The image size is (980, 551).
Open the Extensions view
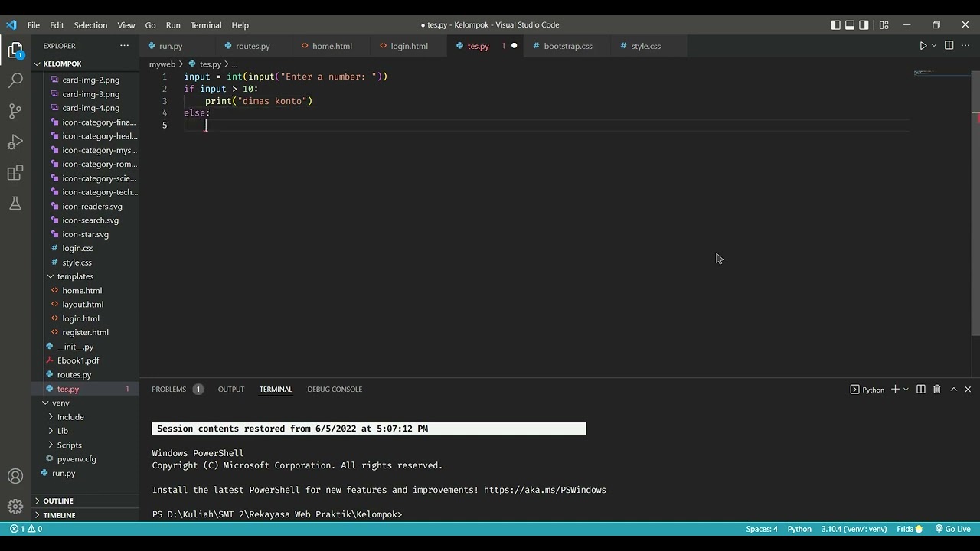(x=15, y=173)
